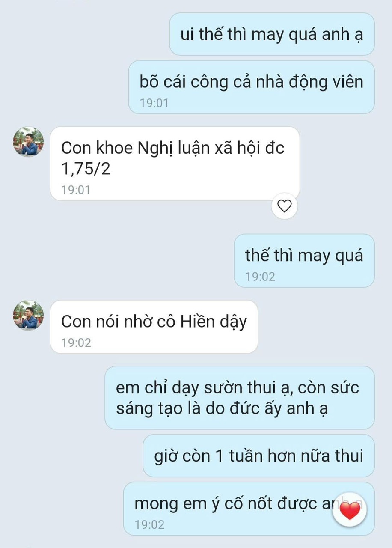This screenshot has width=392, height=548.
Task: Select message 'ui thế thì may quá anh ạ'
Action: tap(272, 34)
